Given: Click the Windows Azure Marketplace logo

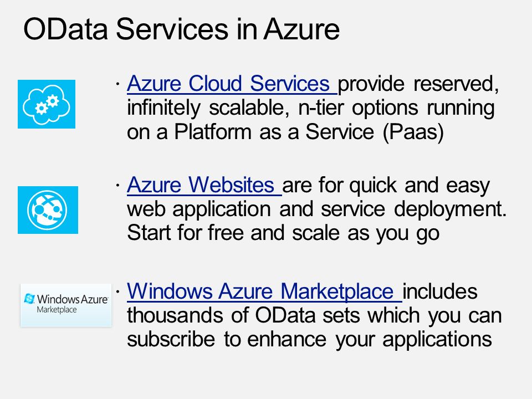Looking at the screenshot, I should pos(66,305).
